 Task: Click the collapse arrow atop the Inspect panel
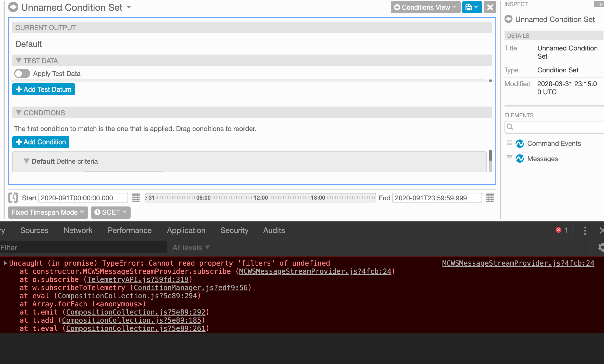600,4
